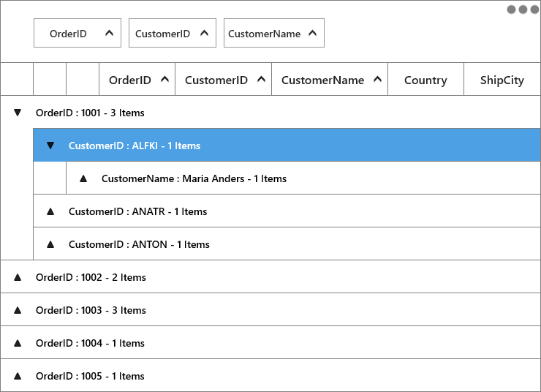Expand the OrderID : 1003 group
This screenshot has height=392, width=541.
[x=18, y=310]
